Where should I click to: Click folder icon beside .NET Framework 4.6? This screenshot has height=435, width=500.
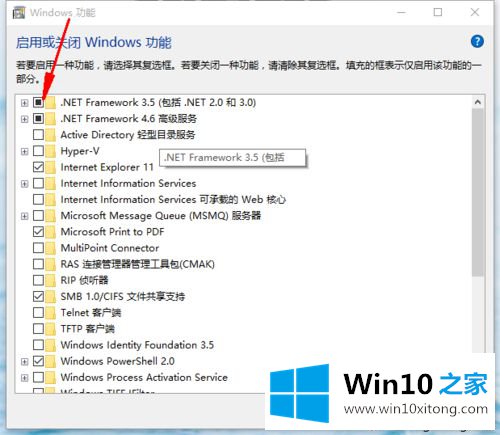tap(50, 119)
